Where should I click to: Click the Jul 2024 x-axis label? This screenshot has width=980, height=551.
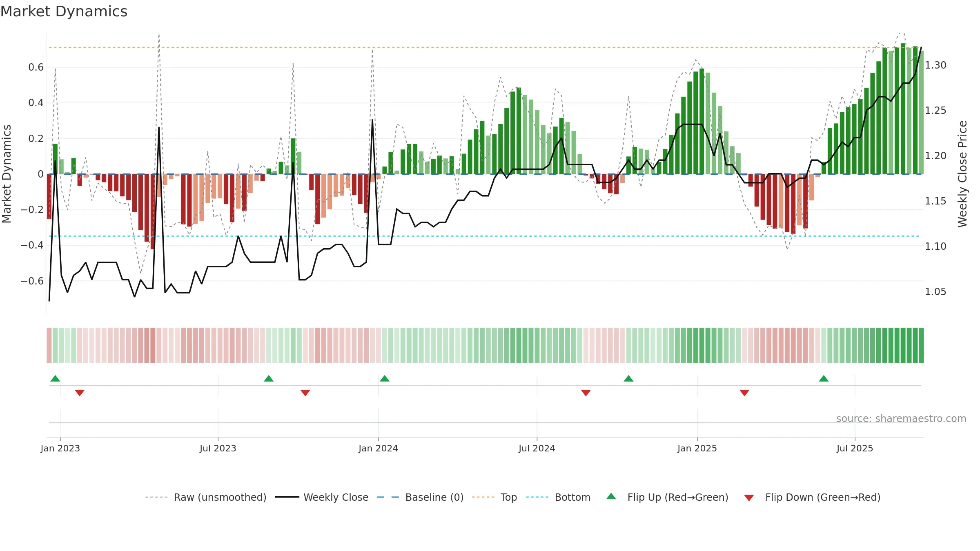(x=537, y=448)
